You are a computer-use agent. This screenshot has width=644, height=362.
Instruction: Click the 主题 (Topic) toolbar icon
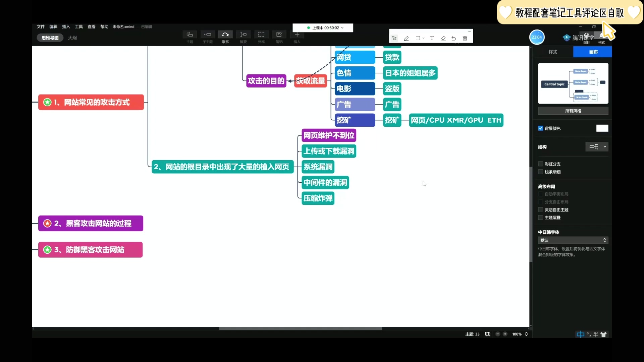click(x=190, y=35)
